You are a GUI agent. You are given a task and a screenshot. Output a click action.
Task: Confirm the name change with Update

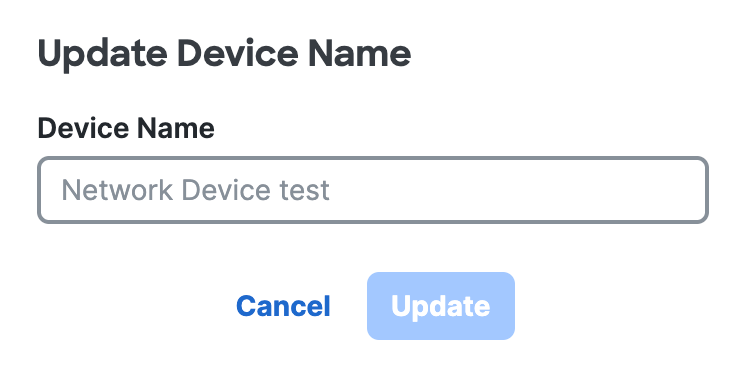click(x=441, y=306)
